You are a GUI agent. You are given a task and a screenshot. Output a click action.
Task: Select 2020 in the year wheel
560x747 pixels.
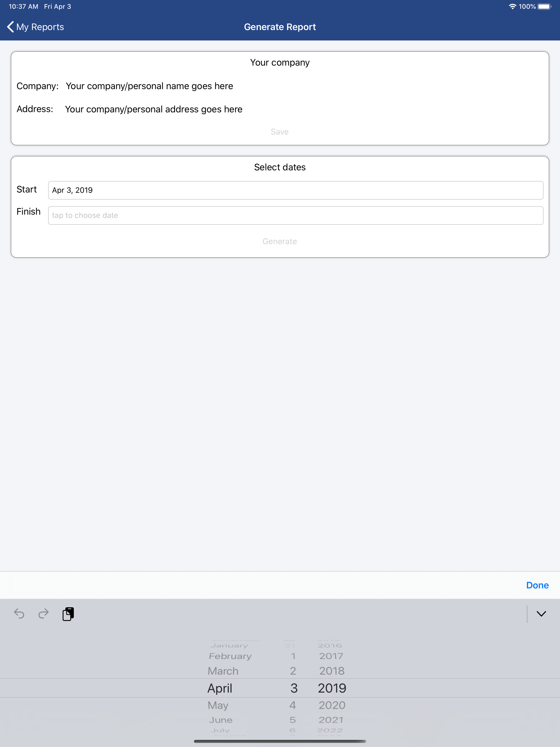[x=331, y=705]
